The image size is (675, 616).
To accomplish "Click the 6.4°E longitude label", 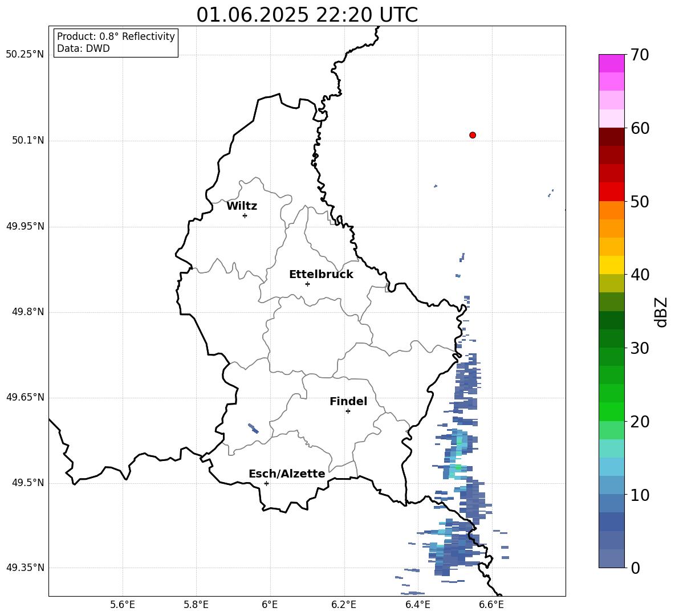I will [x=417, y=605].
